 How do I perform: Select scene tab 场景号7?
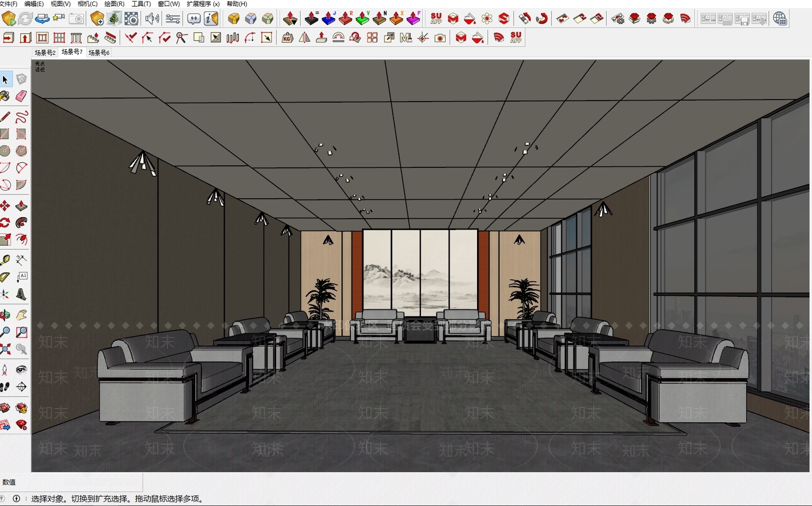[72, 52]
